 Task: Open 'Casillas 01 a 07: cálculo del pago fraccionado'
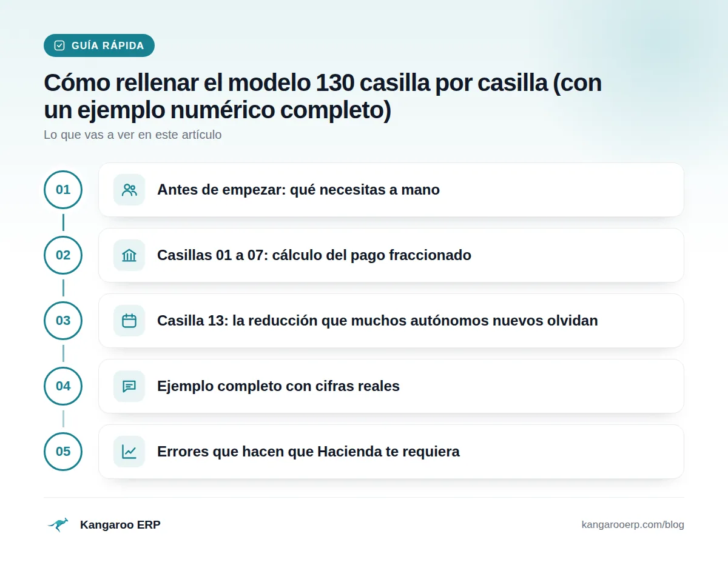pyautogui.click(x=391, y=255)
